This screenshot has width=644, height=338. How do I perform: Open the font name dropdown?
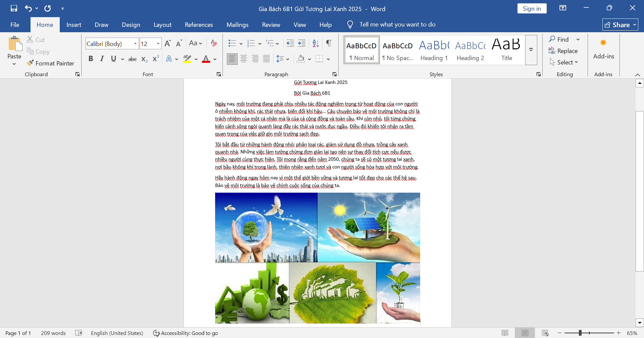pos(135,44)
